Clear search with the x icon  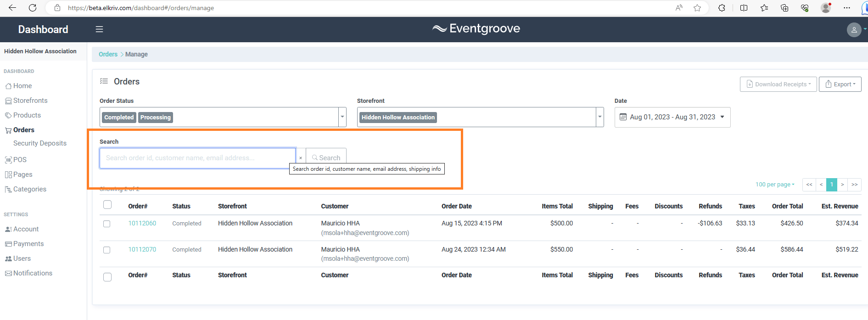coord(301,158)
